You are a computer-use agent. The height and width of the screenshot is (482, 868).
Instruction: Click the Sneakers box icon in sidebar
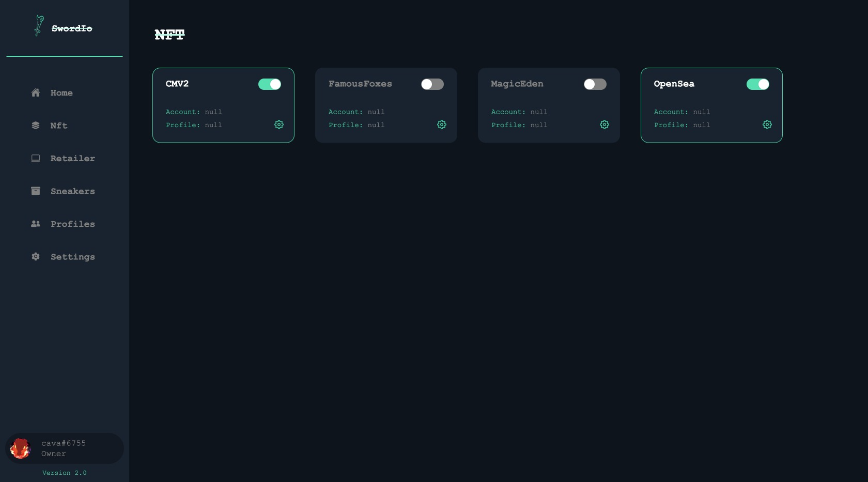coord(36,191)
